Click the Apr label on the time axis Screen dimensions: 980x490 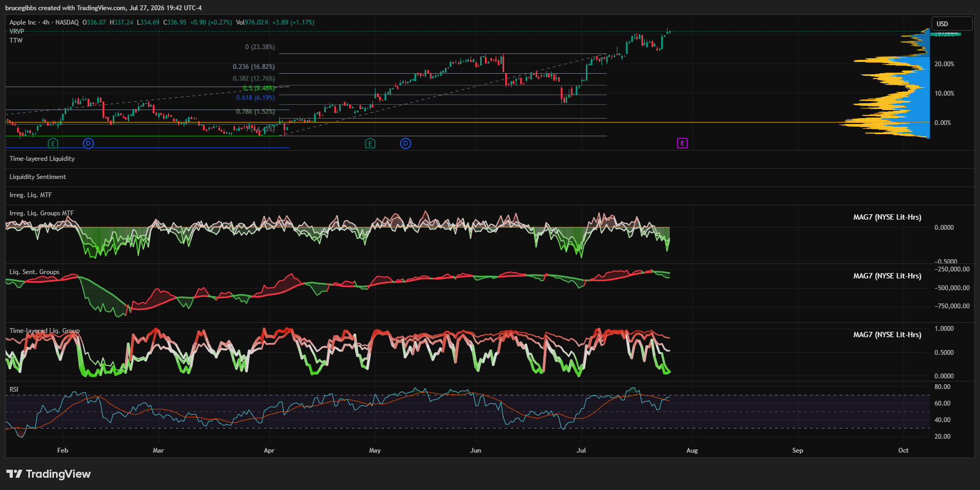pyautogui.click(x=269, y=450)
